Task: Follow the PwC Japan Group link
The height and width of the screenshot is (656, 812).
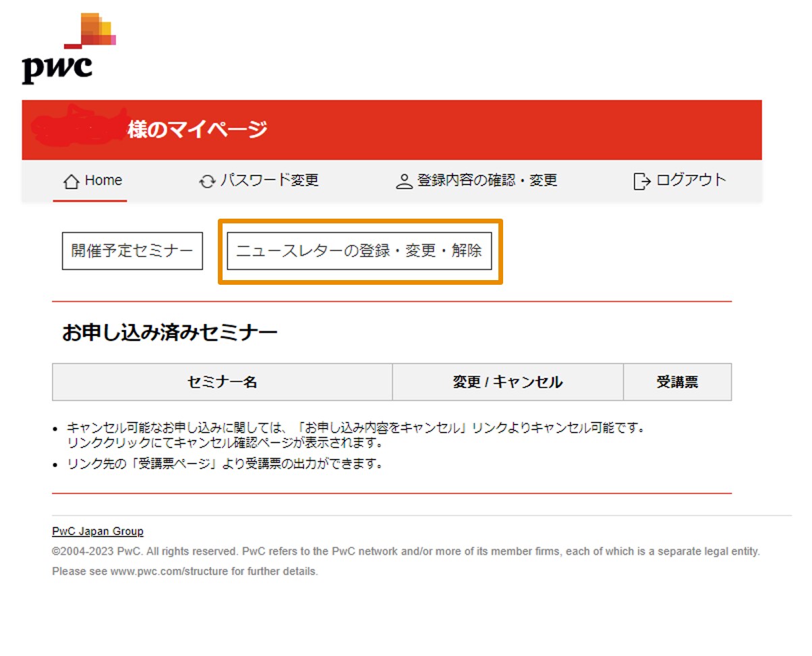Action: pyautogui.click(x=98, y=531)
